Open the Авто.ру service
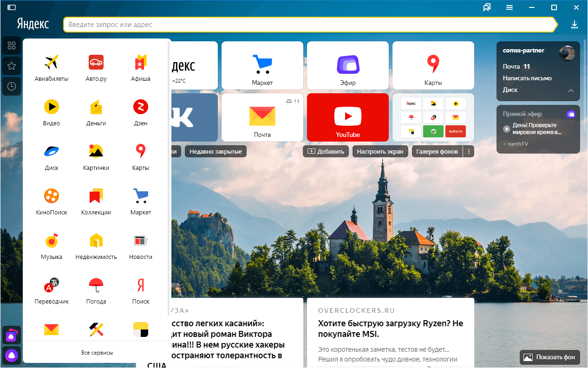Image resolution: width=588 pixels, height=368 pixels. (96, 68)
